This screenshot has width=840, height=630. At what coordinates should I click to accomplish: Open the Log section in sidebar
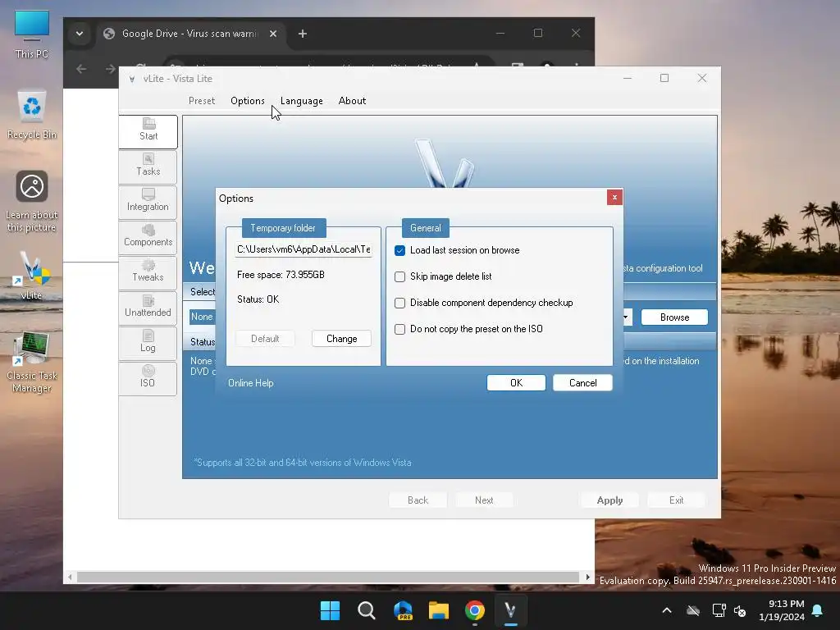148,344
